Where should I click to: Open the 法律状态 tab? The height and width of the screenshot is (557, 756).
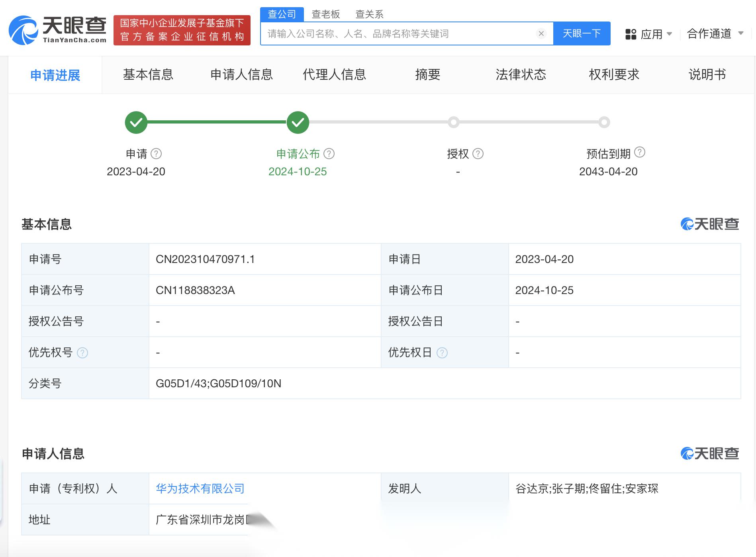(521, 75)
